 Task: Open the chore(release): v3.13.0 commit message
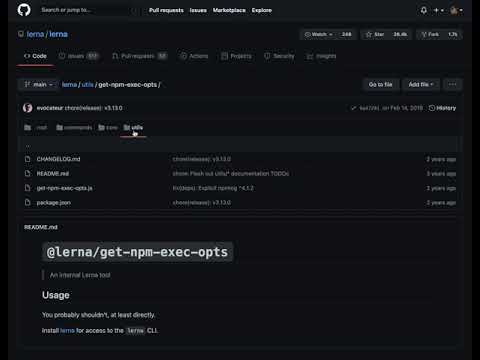coord(93,108)
